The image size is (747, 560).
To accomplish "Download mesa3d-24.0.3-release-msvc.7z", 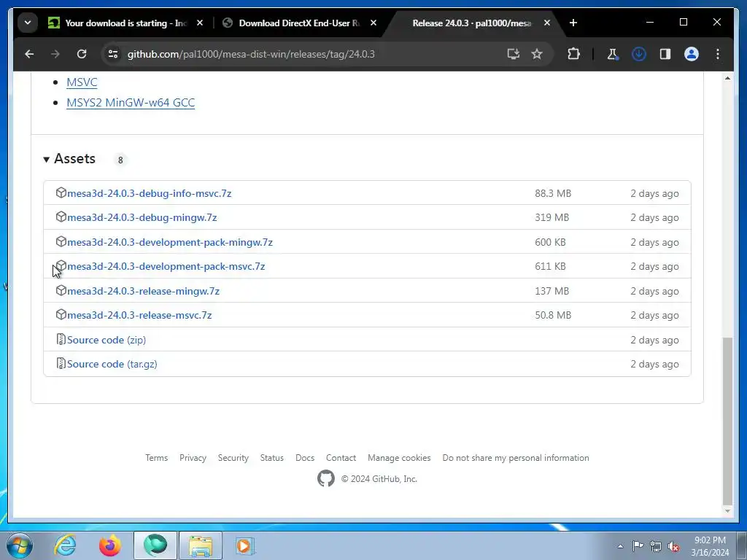I will (139, 315).
